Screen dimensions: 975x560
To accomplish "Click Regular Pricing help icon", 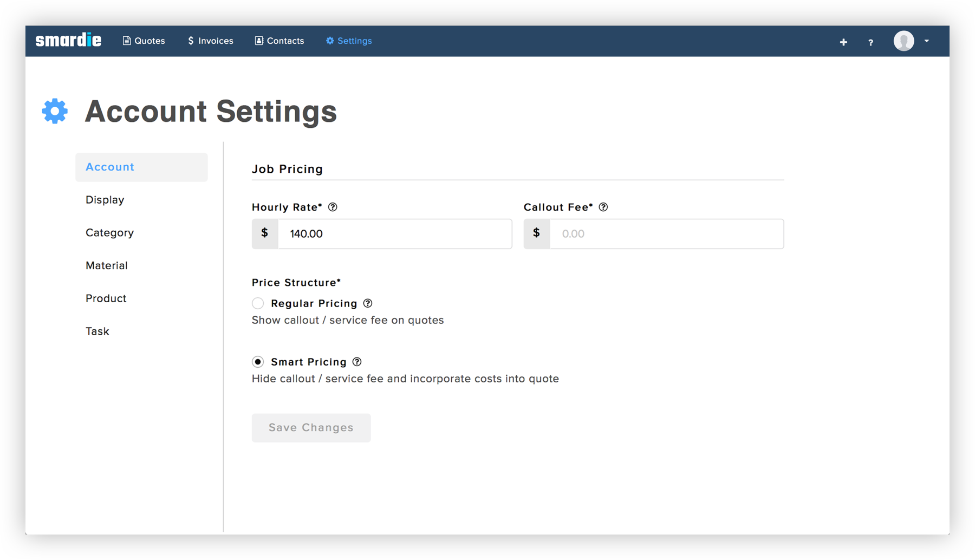I will (x=368, y=303).
